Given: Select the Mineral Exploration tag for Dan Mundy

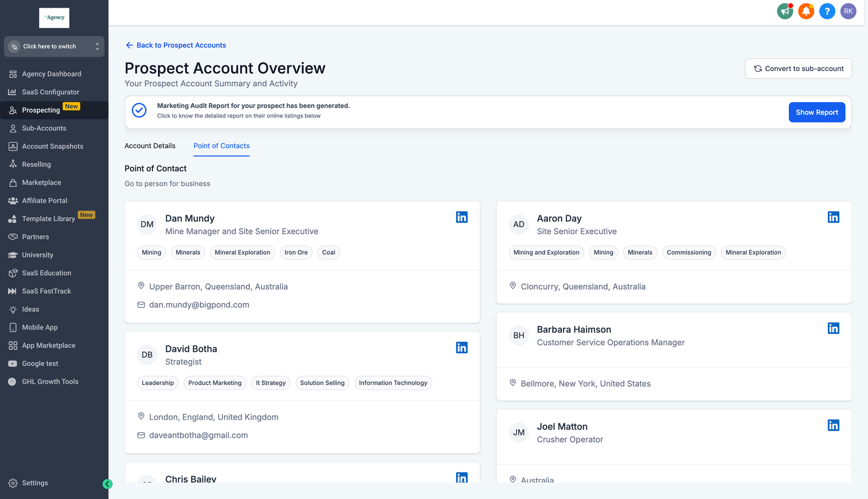Looking at the screenshot, I should tap(242, 252).
